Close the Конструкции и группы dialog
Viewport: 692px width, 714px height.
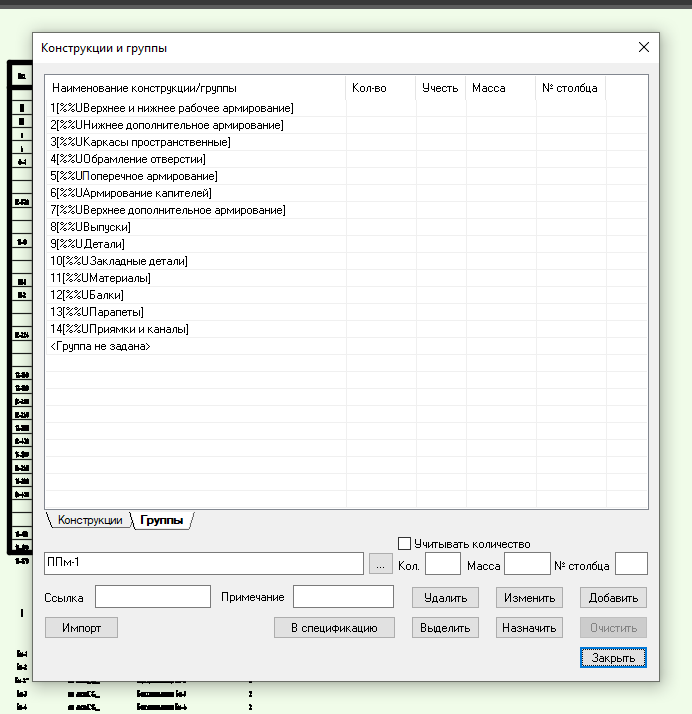pos(644,47)
